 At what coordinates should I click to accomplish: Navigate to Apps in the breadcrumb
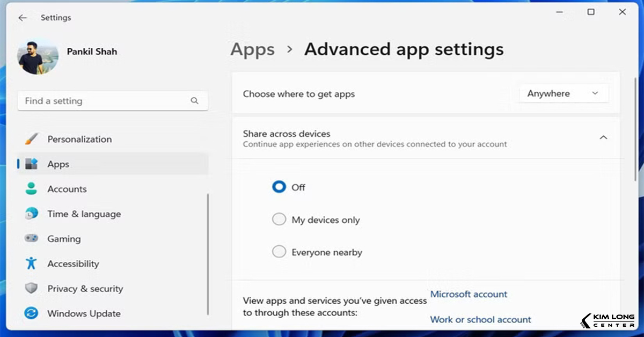252,49
